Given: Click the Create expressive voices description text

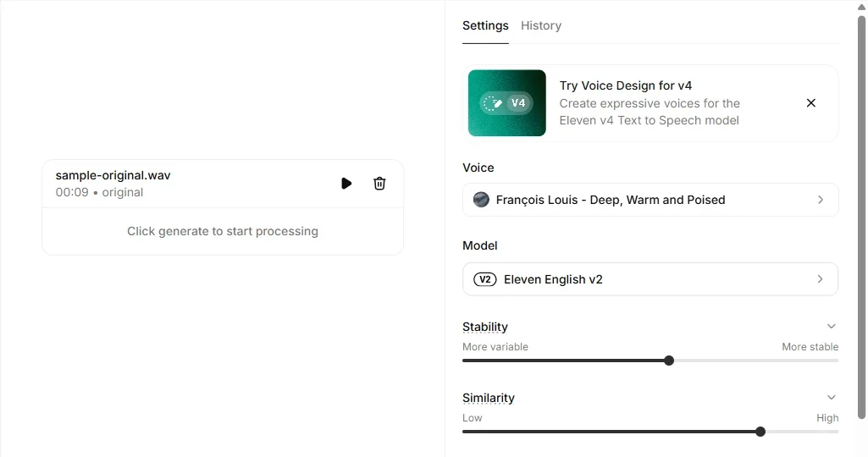Looking at the screenshot, I should pos(650,112).
